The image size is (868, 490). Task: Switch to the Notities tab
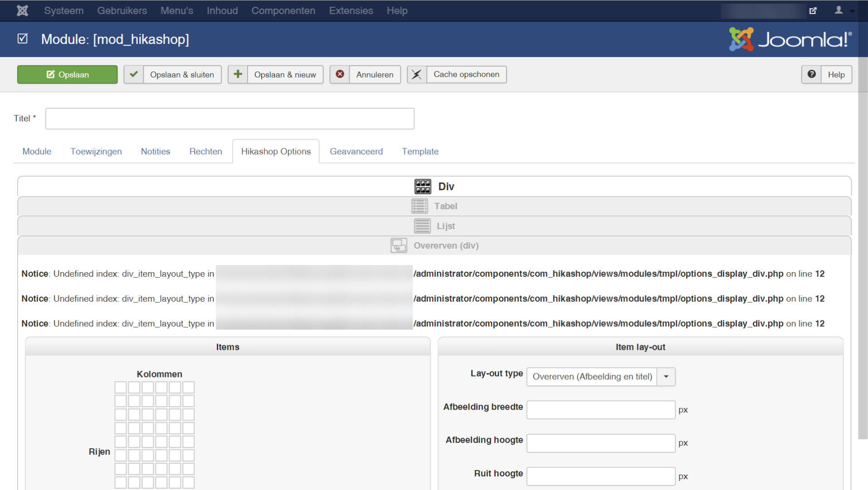click(156, 152)
